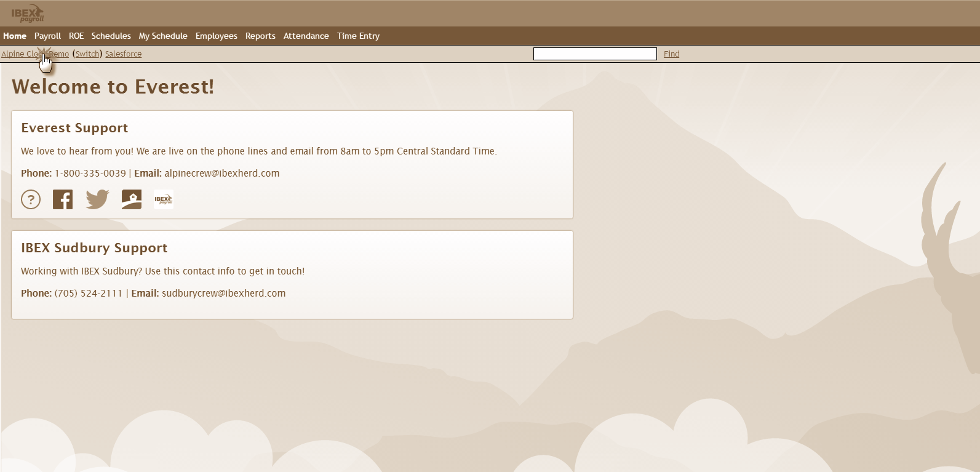Click the sudburycrew@ibexherd.com email address
The width and height of the screenshot is (980, 472).
(x=224, y=294)
